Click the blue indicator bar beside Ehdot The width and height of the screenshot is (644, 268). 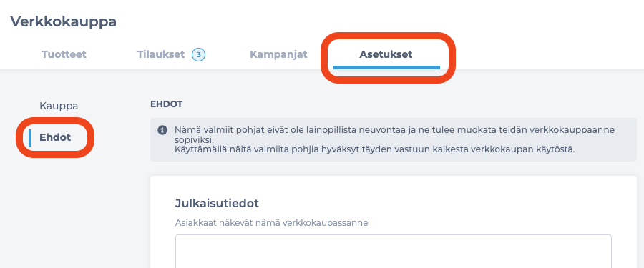pyautogui.click(x=30, y=137)
